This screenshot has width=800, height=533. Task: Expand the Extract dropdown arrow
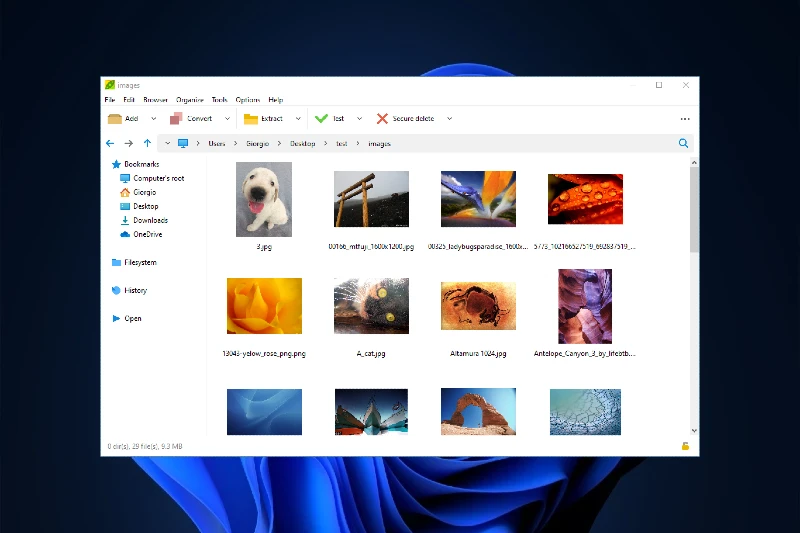[298, 118]
